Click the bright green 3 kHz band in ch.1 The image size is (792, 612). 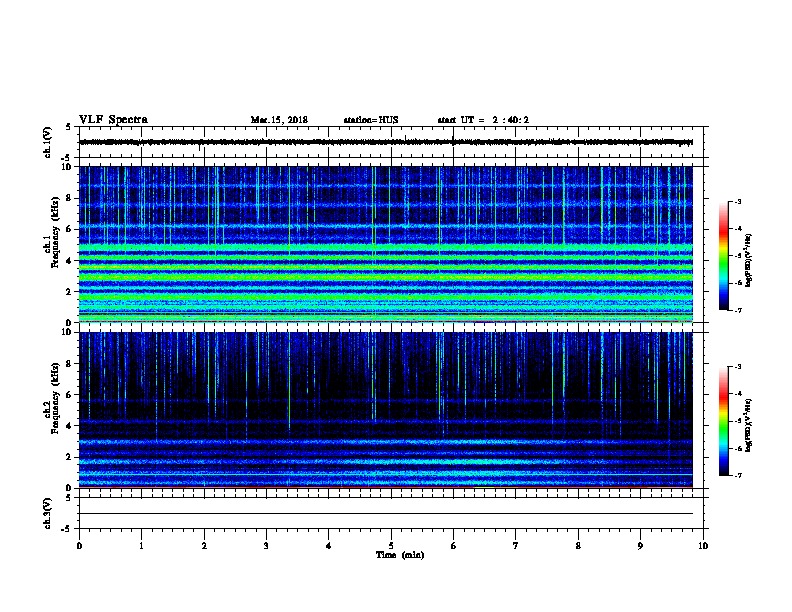pyautogui.click(x=385, y=277)
